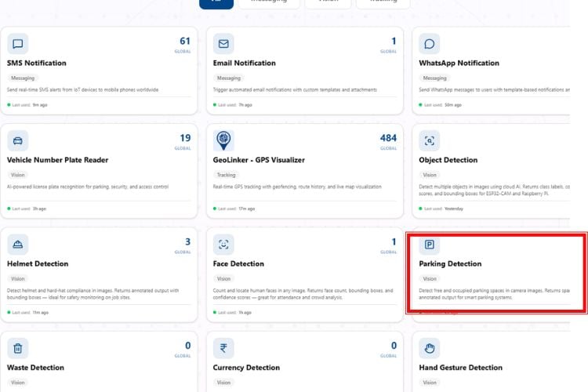The width and height of the screenshot is (588, 392).
Task: Click the WhatsApp Notification speech bubble icon
Action: [430, 44]
